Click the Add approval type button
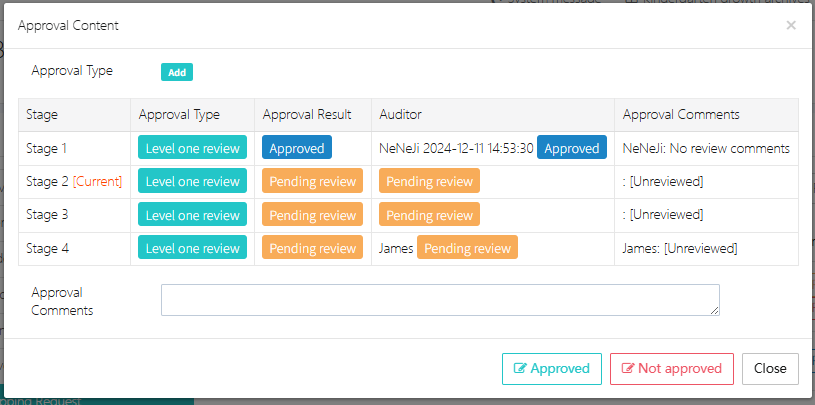 click(x=177, y=72)
